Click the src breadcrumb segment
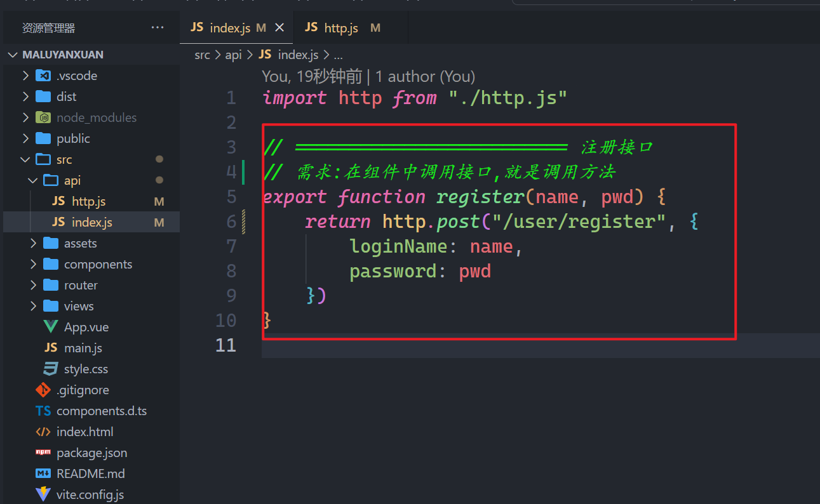This screenshot has height=504, width=820. pos(202,55)
